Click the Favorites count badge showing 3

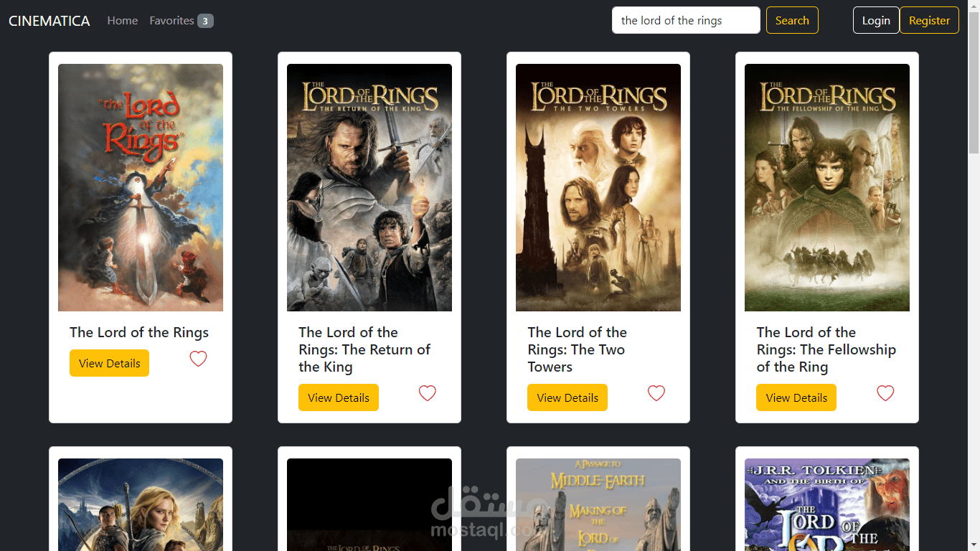tap(205, 21)
